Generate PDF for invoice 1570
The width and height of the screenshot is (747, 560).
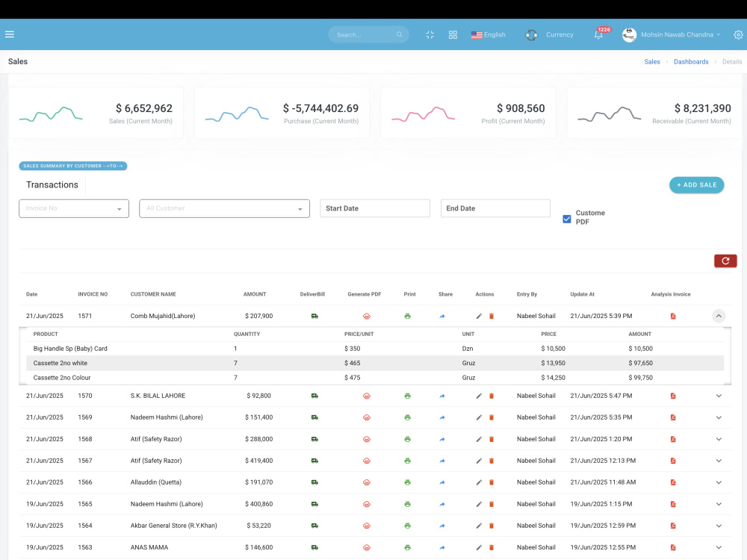tap(366, 396)
